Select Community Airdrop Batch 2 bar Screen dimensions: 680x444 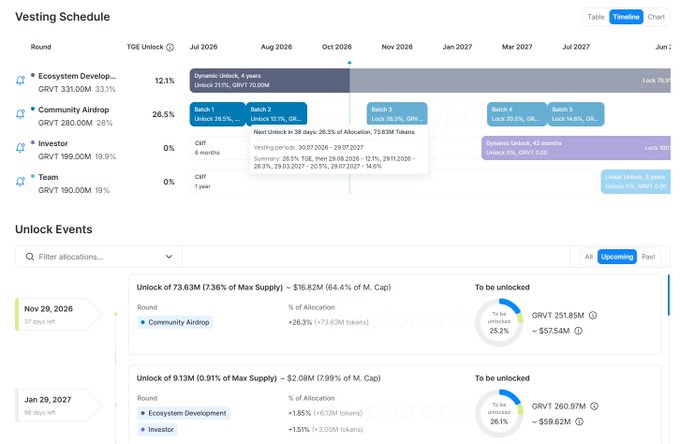click(276, 114)
